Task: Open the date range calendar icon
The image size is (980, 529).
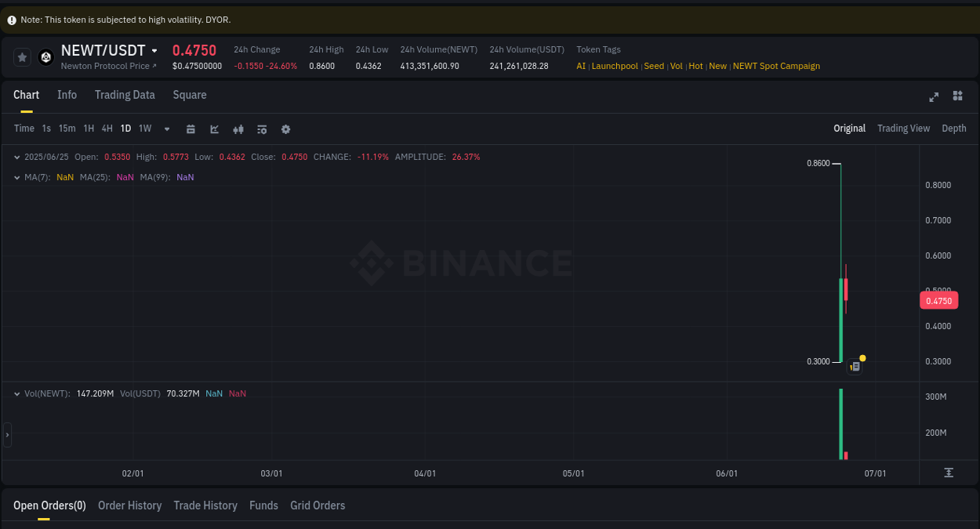Action: (191, 129)
